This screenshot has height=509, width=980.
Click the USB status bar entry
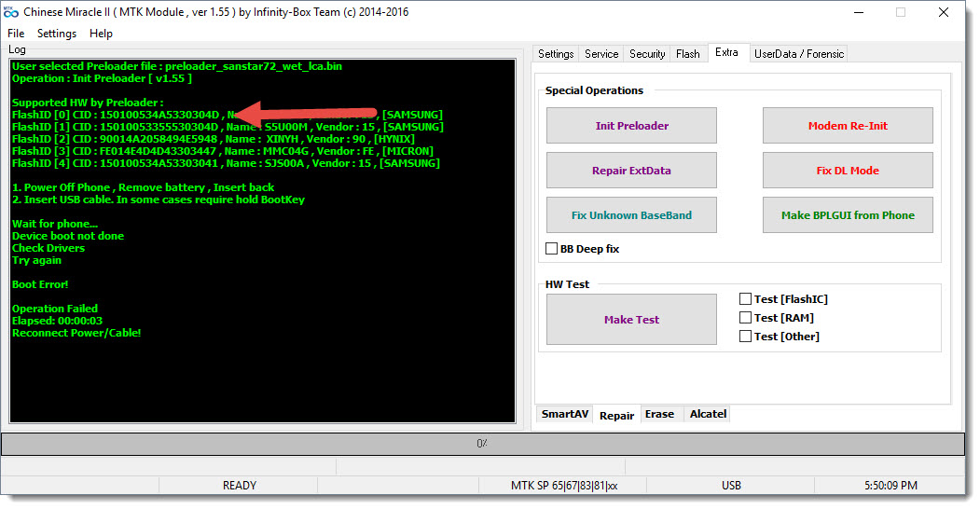[x=731, y=486]
